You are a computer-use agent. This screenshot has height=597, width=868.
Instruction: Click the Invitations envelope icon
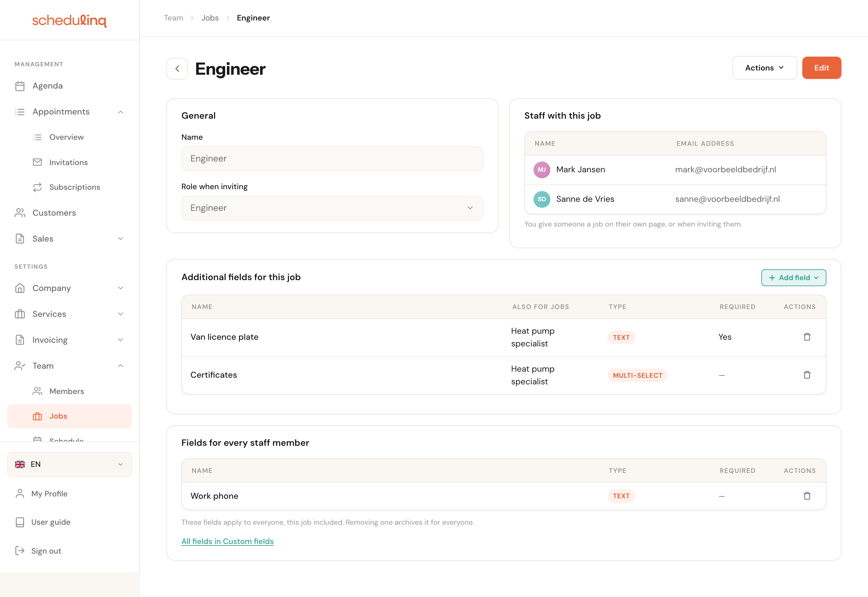37,162
